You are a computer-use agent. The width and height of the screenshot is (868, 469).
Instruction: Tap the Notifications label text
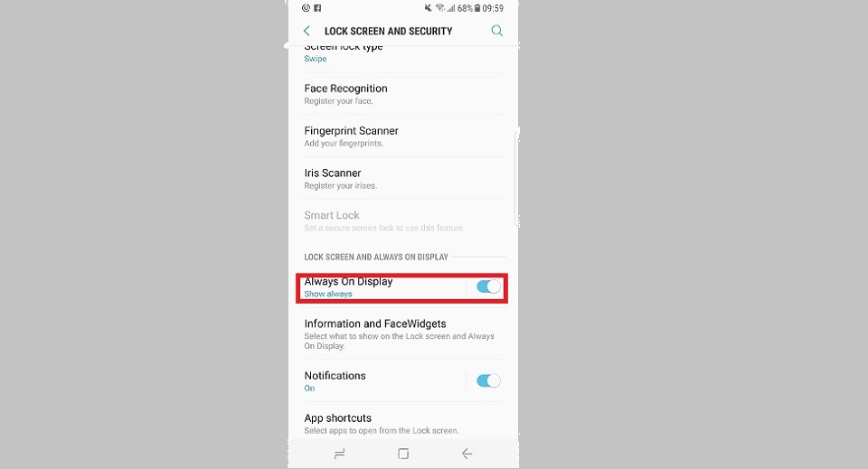point(335,376)
